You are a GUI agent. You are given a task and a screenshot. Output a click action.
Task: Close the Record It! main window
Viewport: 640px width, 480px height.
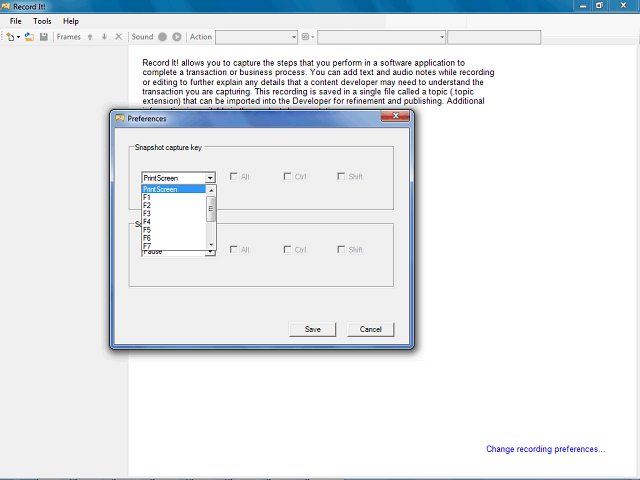[x=623, y=6]
